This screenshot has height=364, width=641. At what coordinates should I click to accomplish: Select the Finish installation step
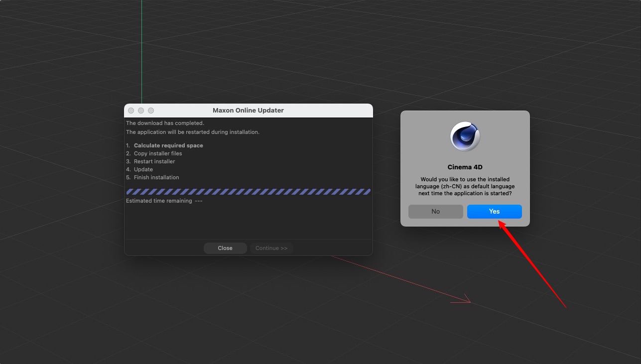[156, 177]
